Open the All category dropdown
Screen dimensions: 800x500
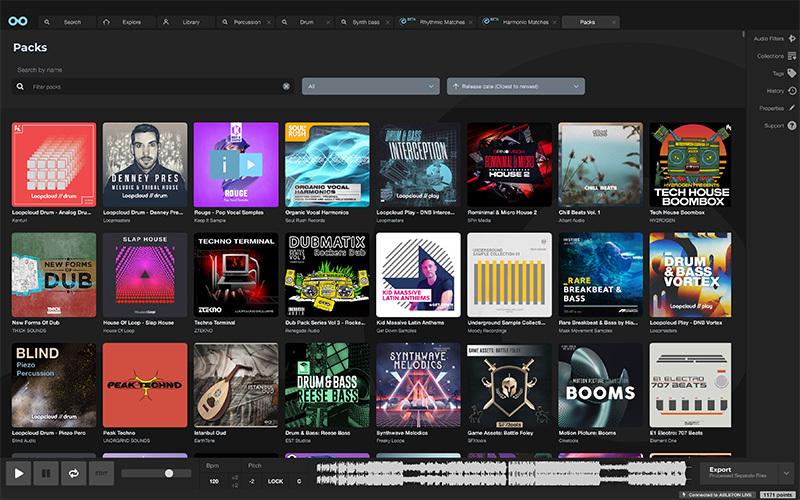point(371,87)
